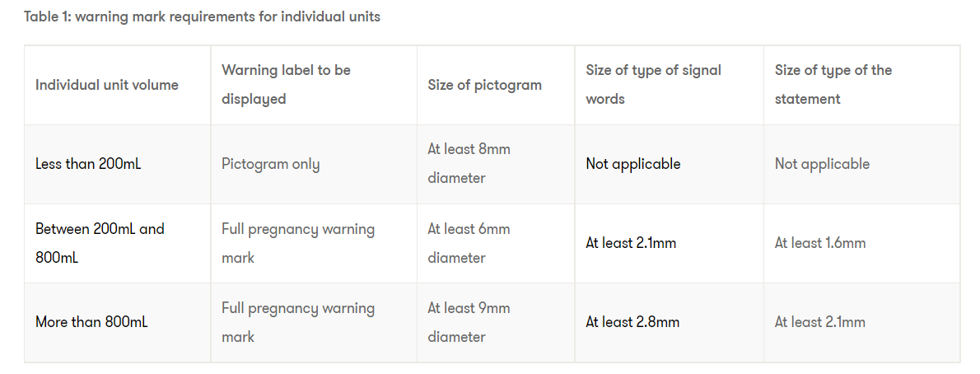Click the 'Individual unit volume' column header
The image size is (980, 374).
(x=107, y=85)
